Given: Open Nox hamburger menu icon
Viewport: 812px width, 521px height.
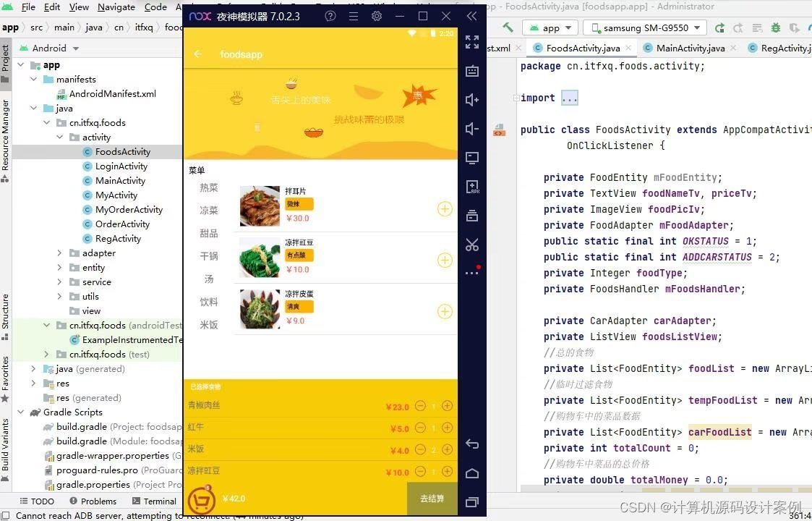Looking at the screenshot, I should (353, 16).
